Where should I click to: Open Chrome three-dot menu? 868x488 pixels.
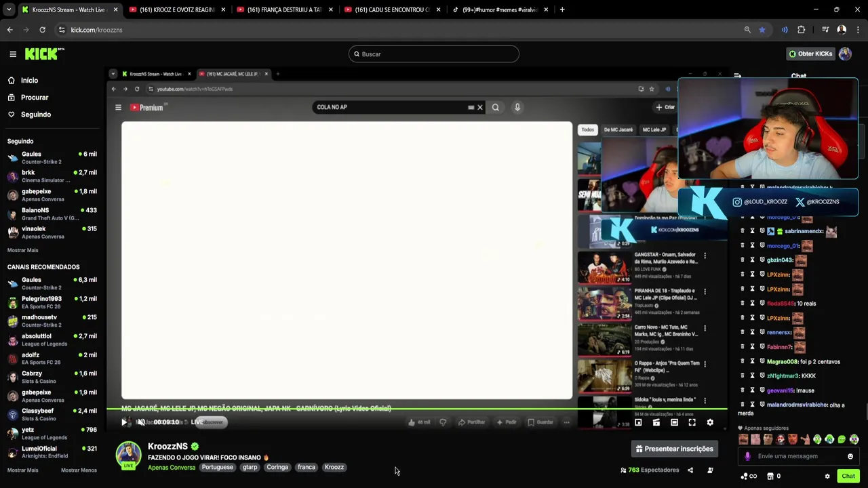[858, 30]
